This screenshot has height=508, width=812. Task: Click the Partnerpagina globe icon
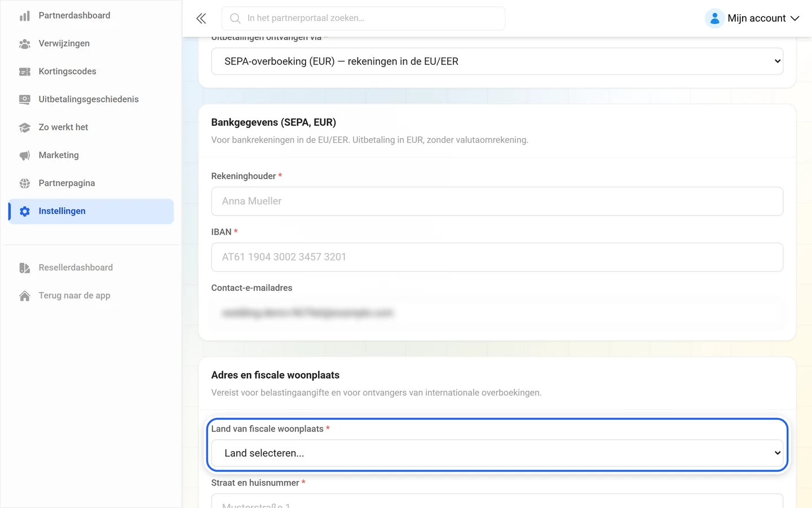tap(24, 183)
